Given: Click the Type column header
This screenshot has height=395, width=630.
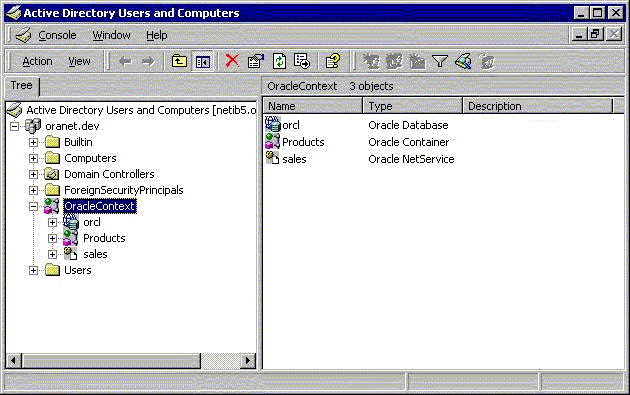Looking at the screenshot, I should 413,106.
